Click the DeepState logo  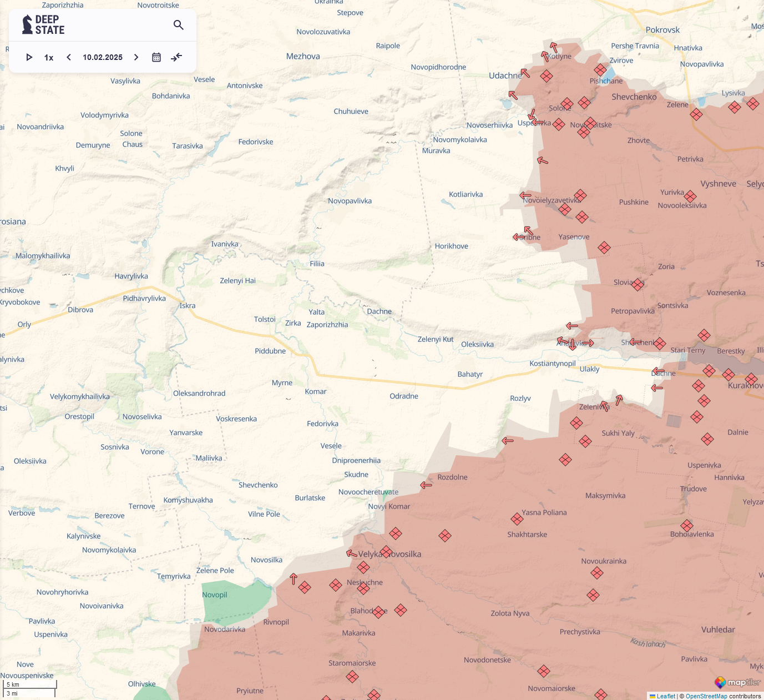point(43,25)
